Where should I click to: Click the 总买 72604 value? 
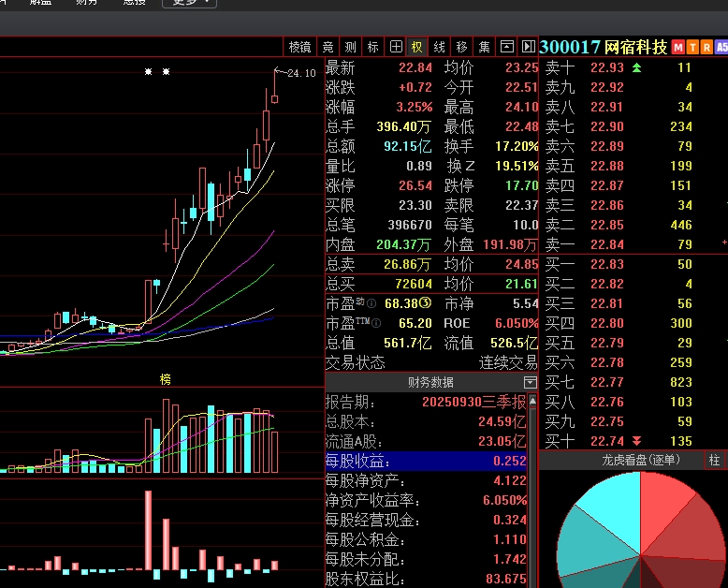tap(414, 284)
